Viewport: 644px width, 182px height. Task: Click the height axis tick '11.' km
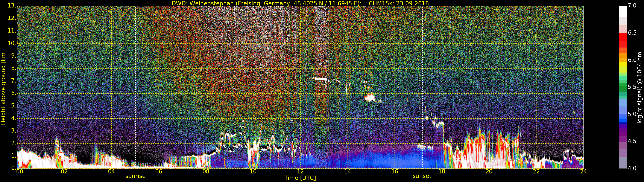(12, 31)
